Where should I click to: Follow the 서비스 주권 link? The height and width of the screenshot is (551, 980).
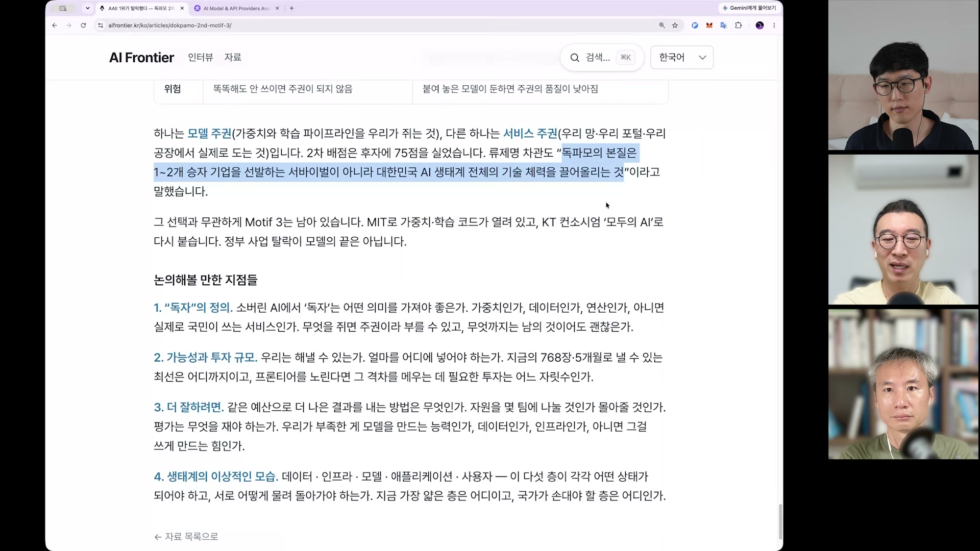pos(530,134)
